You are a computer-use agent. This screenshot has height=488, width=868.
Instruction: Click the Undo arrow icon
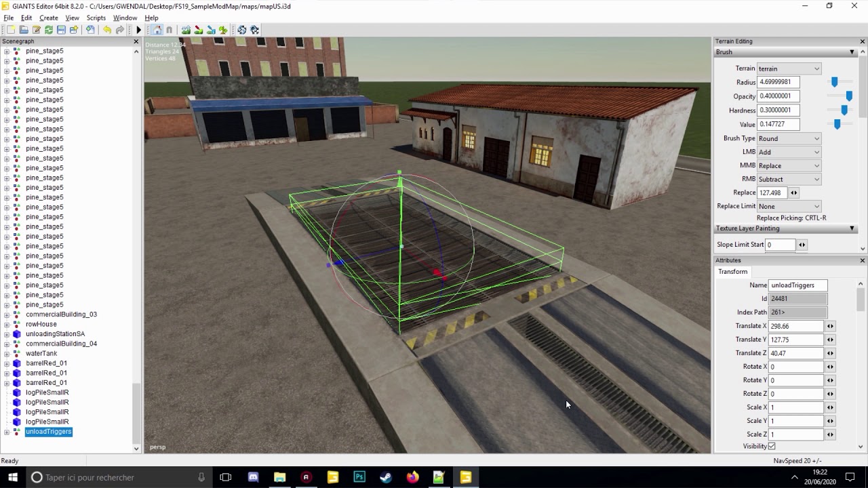point(107,30)
